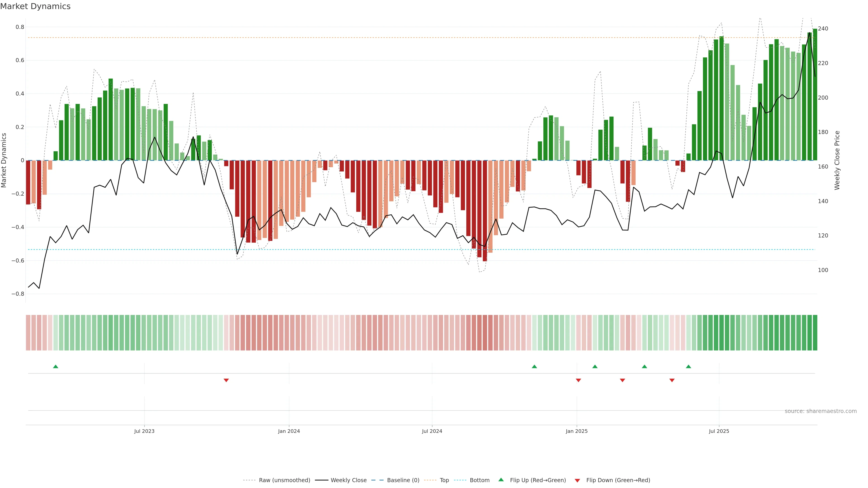This screenshot has height=488, width=868.
Task: Click the source: sharemaestro.com text
Action: pos(821,411)
